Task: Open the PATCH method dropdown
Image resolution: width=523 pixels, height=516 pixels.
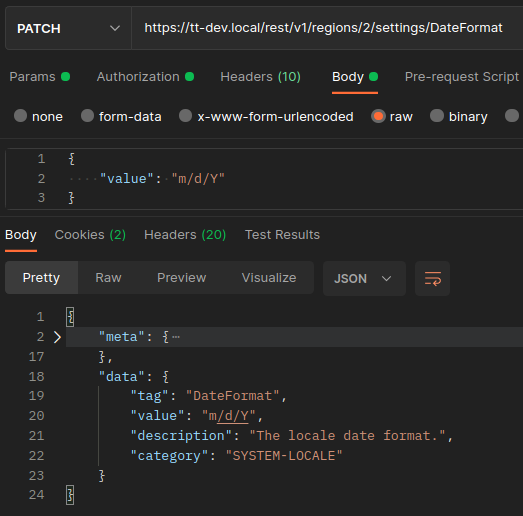Action: click(x=68, y=28)
